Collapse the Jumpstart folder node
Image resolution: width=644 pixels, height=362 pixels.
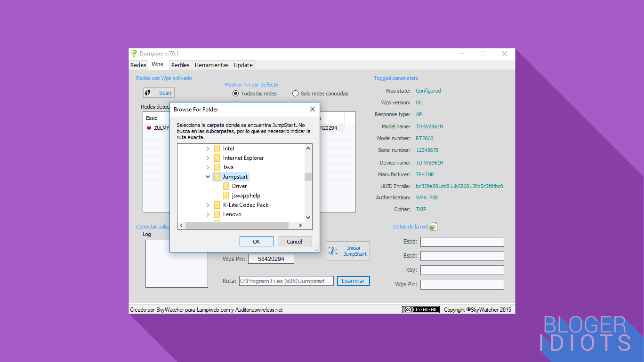(x=208, y=177)
